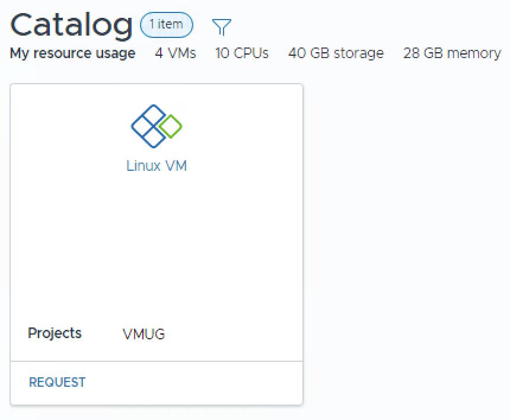Click the "My resource usage" label
The height and width of the screenshot is (420, 510).
72,53
